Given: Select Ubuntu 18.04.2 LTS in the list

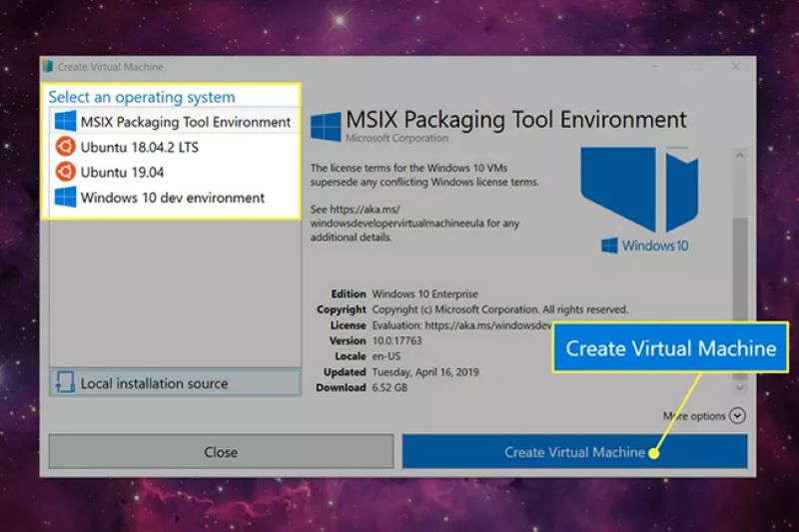Looking at the screenshot, I should [174, 147].
